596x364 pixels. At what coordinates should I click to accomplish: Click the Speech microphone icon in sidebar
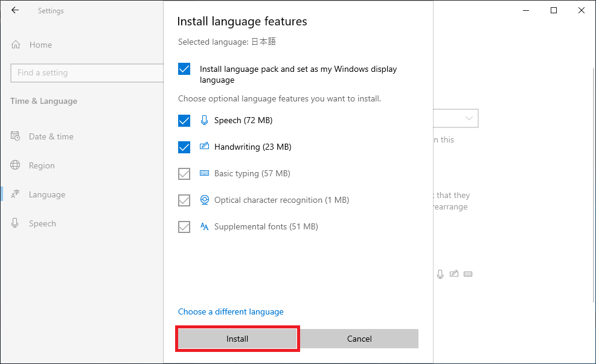pyautogui.click(x=15, y=223)
